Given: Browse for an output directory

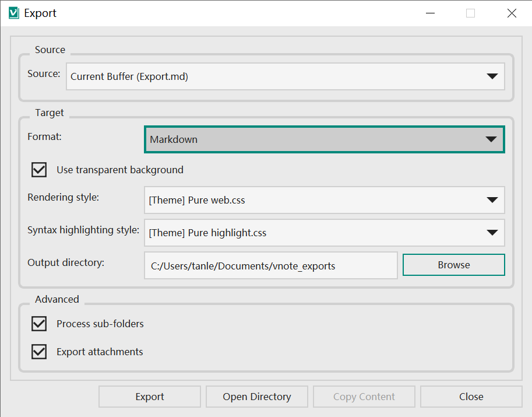Looking at the screenshot, I should pyautogui.click(x=453, y=265).
